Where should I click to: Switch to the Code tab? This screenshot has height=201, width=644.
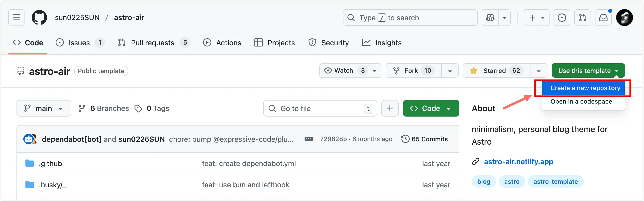28,42
